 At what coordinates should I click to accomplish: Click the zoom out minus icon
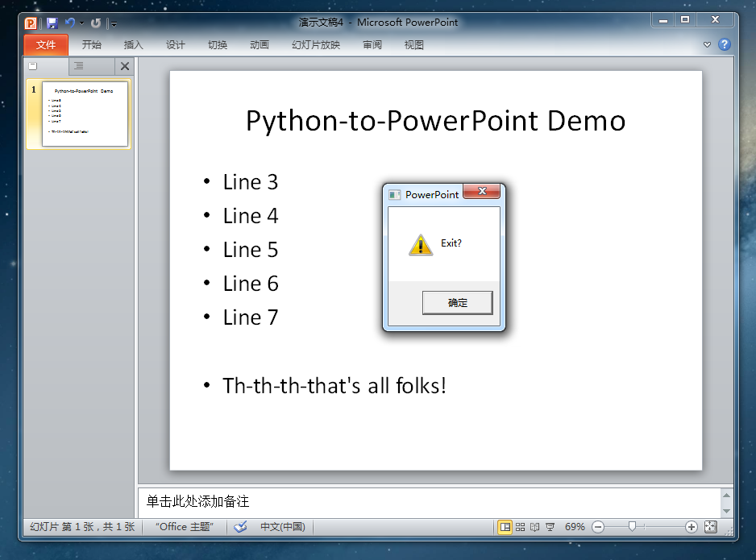[598, 527]
